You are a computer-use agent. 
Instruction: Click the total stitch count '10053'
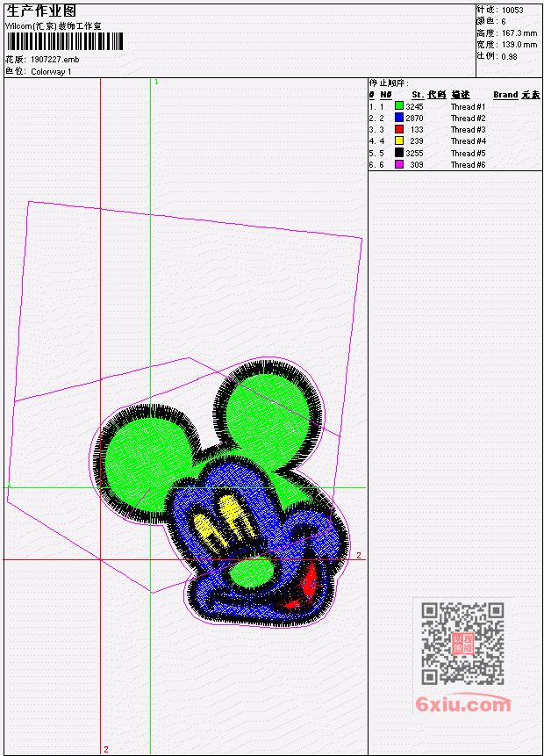(x=512, y=11)
